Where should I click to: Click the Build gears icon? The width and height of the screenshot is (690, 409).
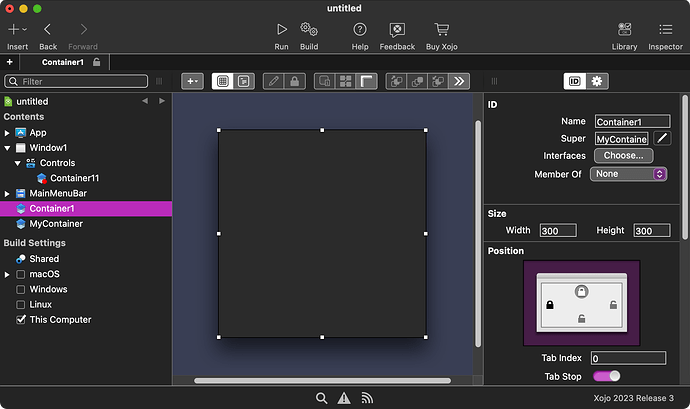(x=309, y=30)
